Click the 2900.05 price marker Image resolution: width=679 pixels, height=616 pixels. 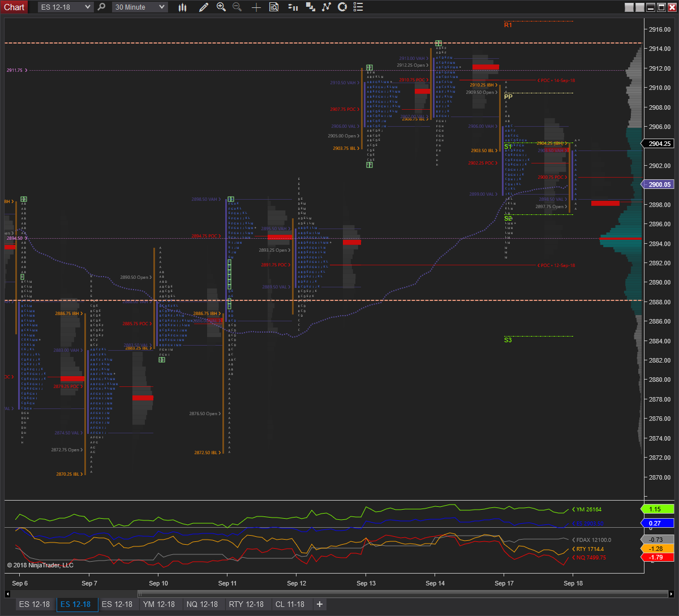click(657, 184)
